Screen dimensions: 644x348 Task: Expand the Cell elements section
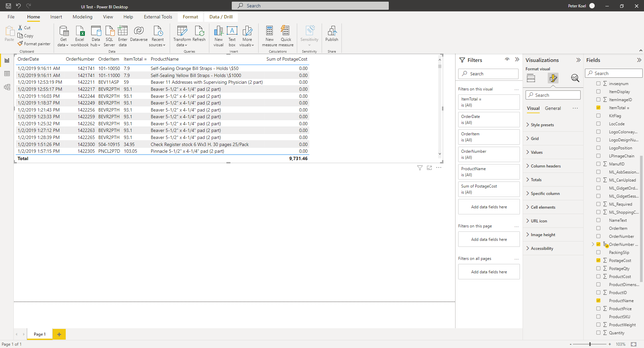(553, 207)
